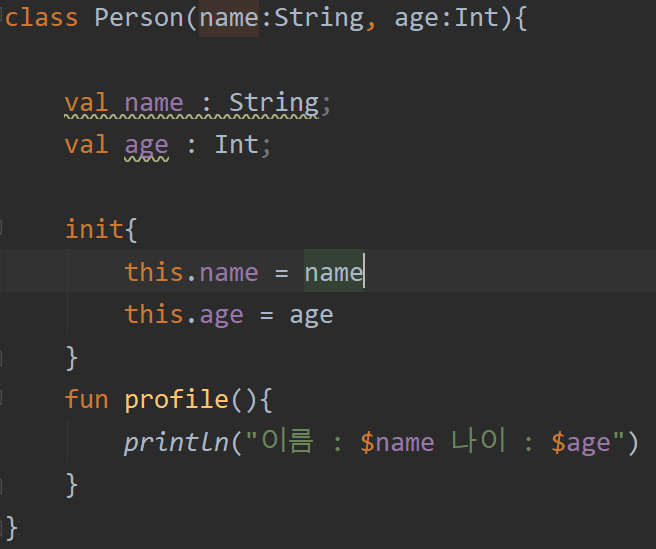Click the underlined 'age' property in val declaration
Viewport: 656px width, 549px height.
[x=146, y=146]
